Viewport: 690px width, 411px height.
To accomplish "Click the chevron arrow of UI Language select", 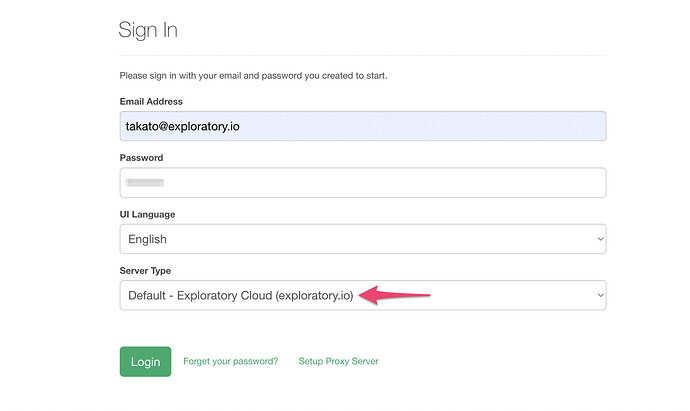I will 600,239.
